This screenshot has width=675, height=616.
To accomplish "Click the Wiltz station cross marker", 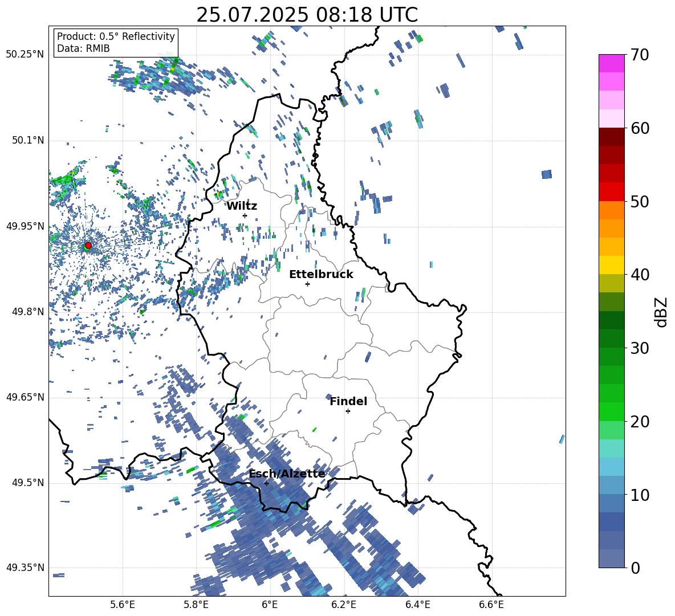I will pyautogui.click(x=245, y=215).
